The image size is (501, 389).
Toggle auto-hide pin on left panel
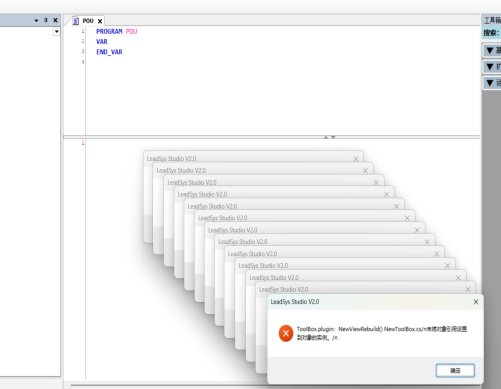[46, 20]
